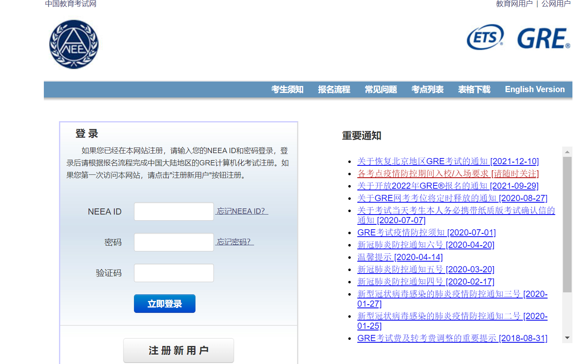The width and height of the screenshot is (588, 364).
Task: Open notice 关于考试当天考生本人务必携带纸质版考试确认信的通知
Action: 456,215
